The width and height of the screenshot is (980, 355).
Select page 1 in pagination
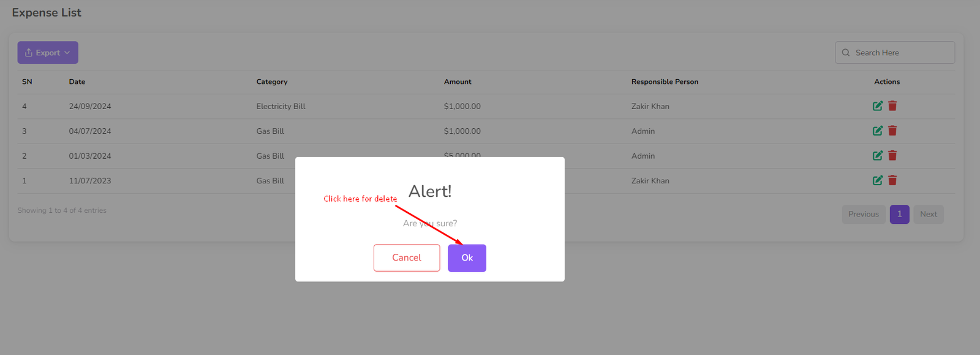tap(899, 214)
